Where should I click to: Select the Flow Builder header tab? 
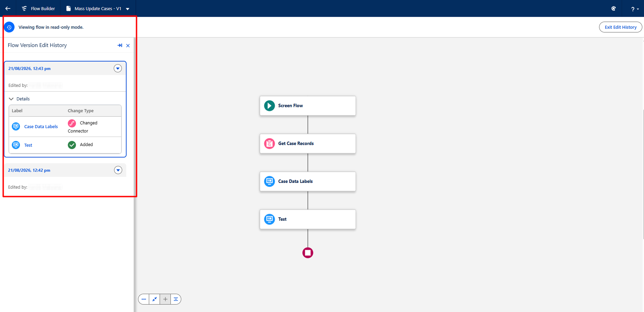click(38, 8)
